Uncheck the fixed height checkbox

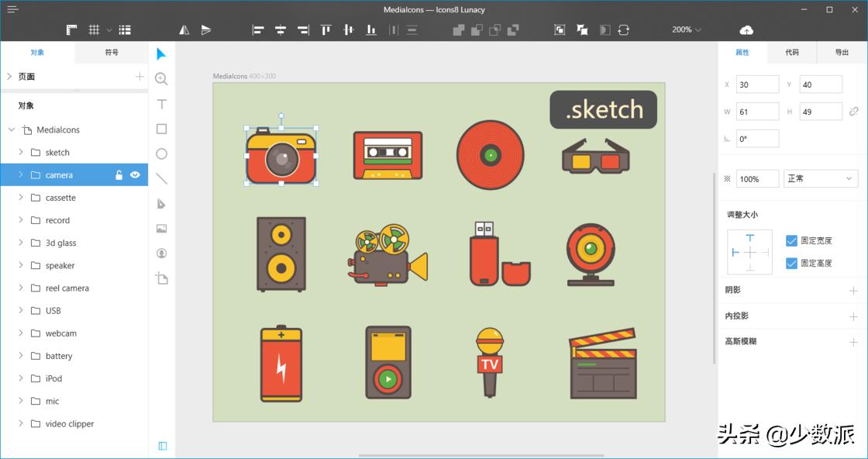(x=791, y=264)
